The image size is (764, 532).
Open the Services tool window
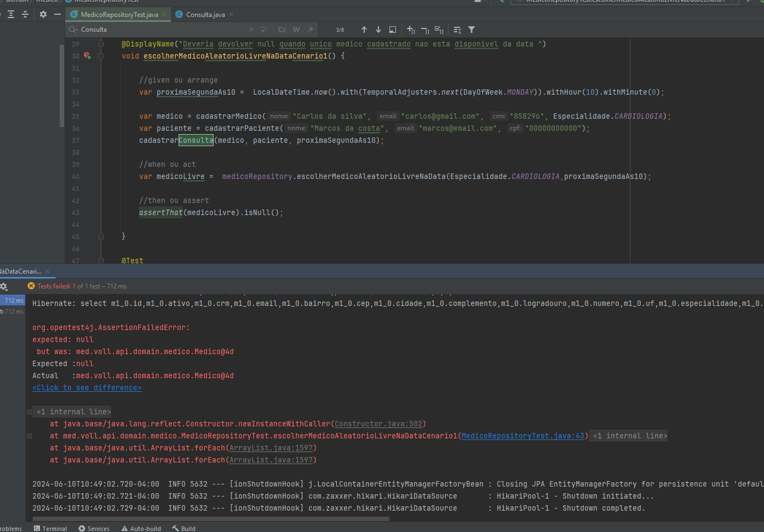[94, 528]
